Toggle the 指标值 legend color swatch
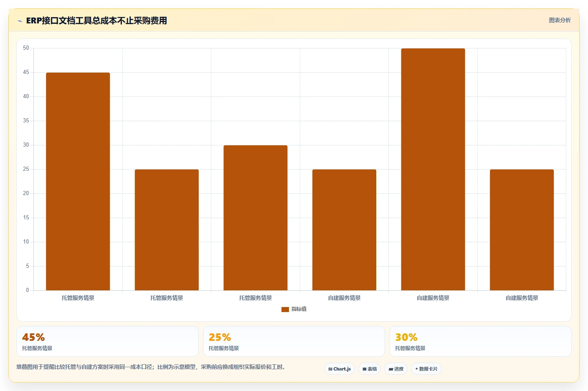 (x=285, y=310)
